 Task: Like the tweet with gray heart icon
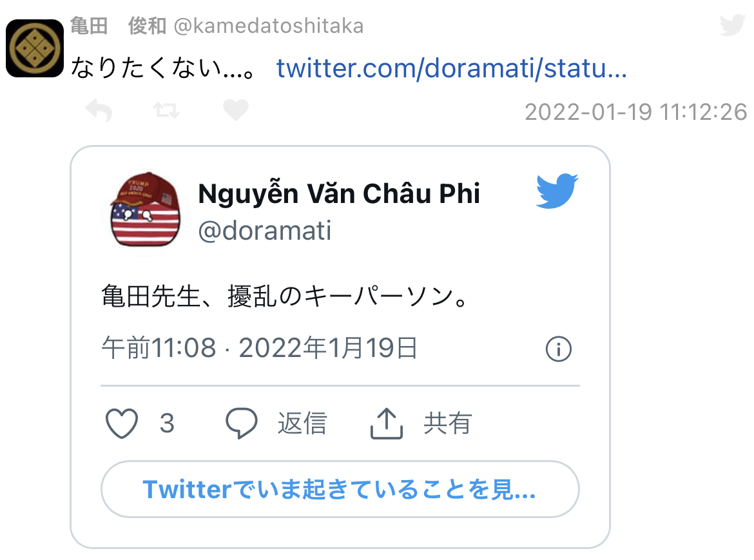coord(236,110)
